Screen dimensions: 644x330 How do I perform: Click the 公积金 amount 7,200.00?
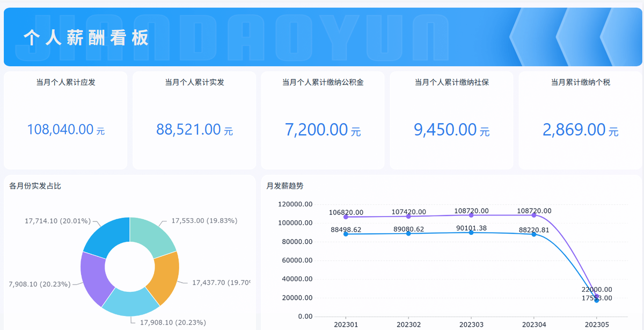pyautogui.click(x=317, y=130)
